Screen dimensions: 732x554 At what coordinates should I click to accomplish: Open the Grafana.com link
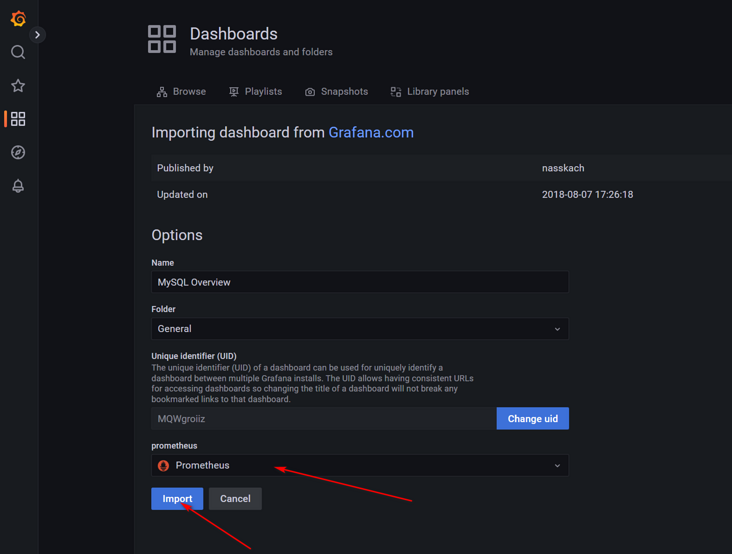tap(371, 133)
